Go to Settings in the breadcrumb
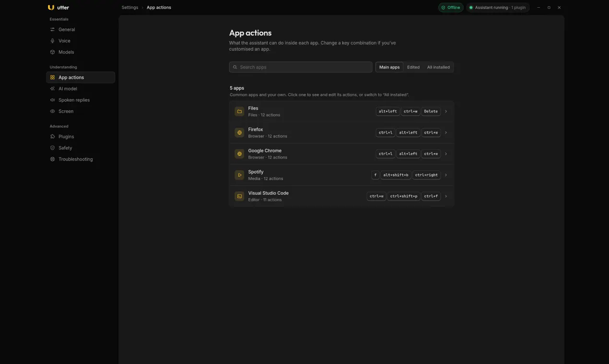Image resolution: width=609 pixels, height=364 pixels. click(x=129, y=8)
